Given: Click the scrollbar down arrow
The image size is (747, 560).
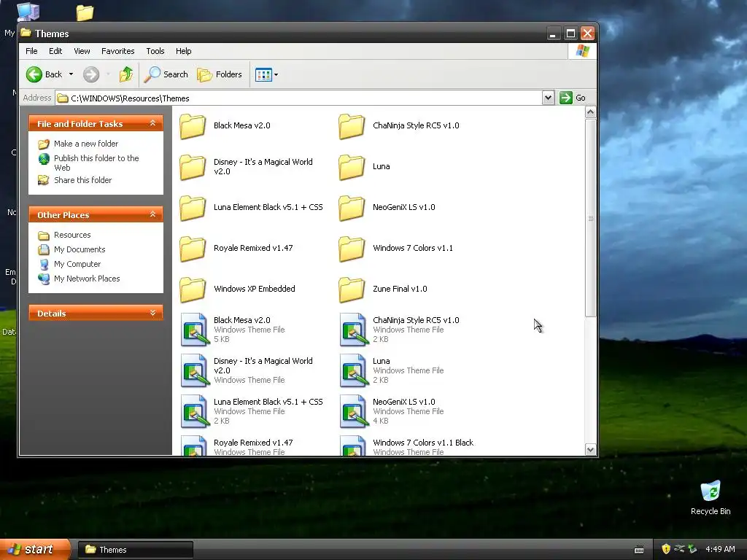Looking at the screenshot, I should click(x=591, y=449).
